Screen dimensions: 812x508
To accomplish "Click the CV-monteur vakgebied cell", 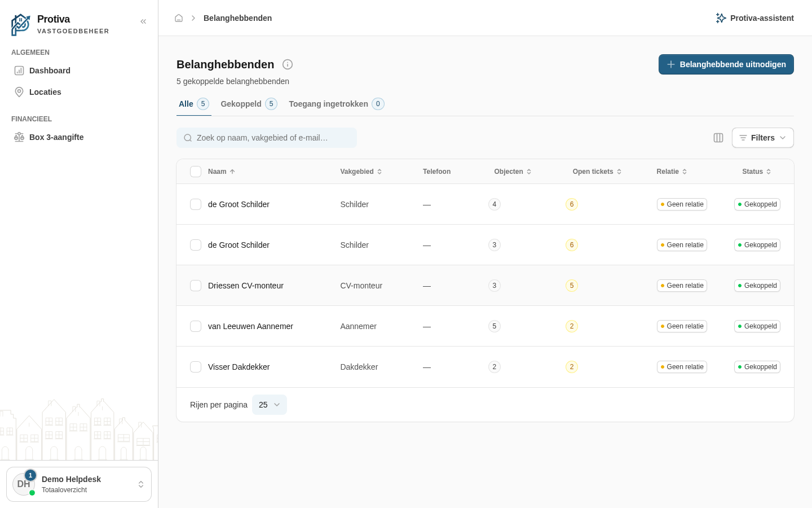I will pyautogui.click(x=361, y=286).
